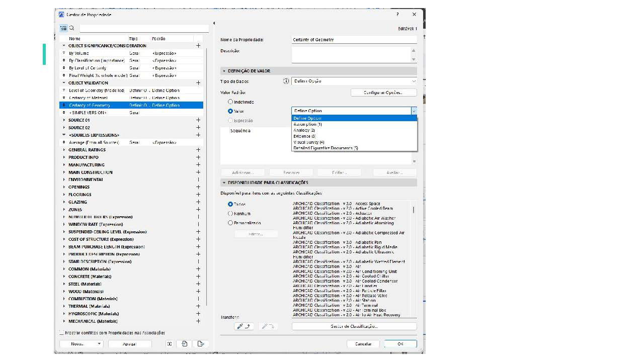This screenshot has height=362, width=644.
Task: Select the Nenhum radio button
Action: pyautogui.click(x=230, y=214)
